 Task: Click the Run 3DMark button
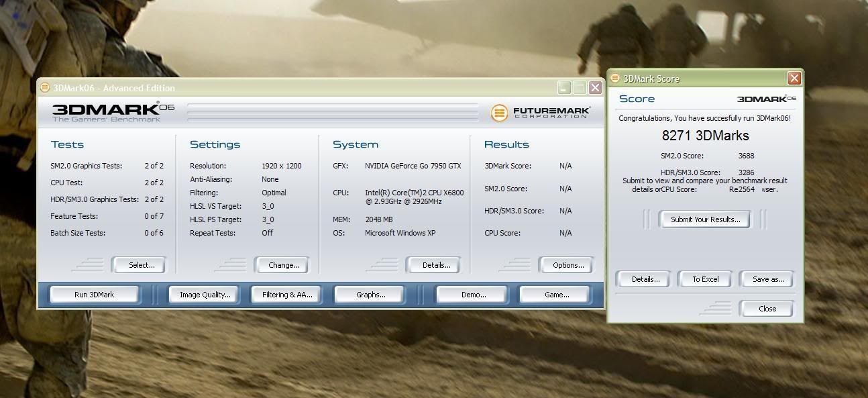click(x=94, y=295)
